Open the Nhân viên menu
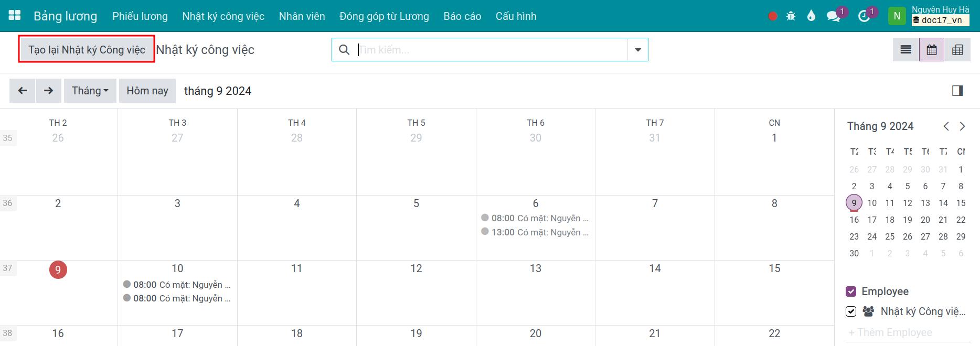 [x=302, y=16]
